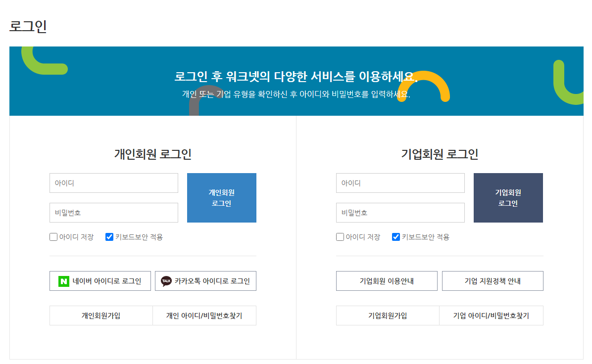Screen dimensions: 592x364
Task: Click the dark 기업회원 로그인 button
Action: [x=508, y=198]
